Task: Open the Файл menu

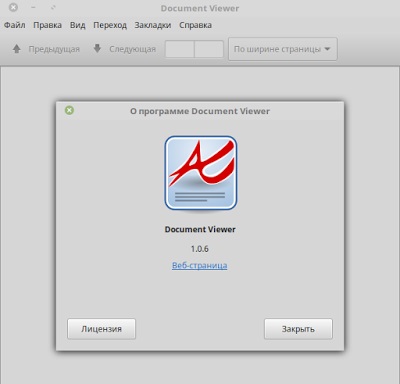Action: tap(14, 25)
